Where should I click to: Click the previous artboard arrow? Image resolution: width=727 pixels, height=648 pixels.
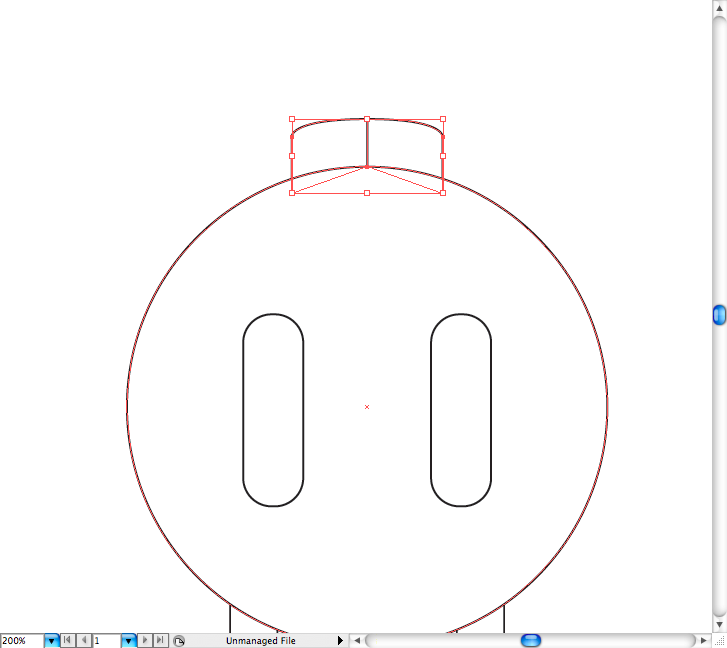[84, 640]
